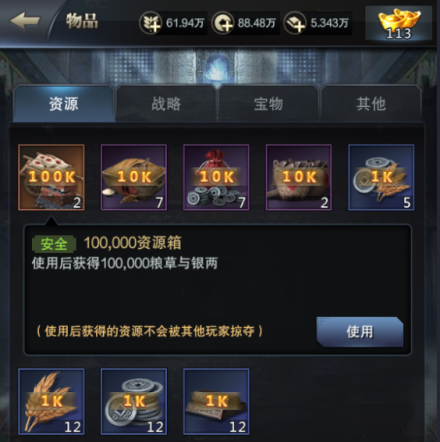
Task: Click the green 安全 label
Action: click(54, 244)
